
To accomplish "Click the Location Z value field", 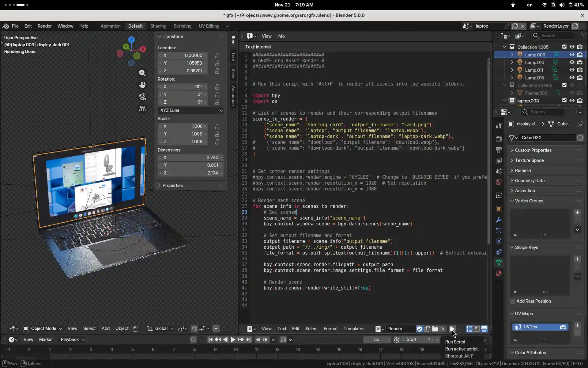I will 183,71.
